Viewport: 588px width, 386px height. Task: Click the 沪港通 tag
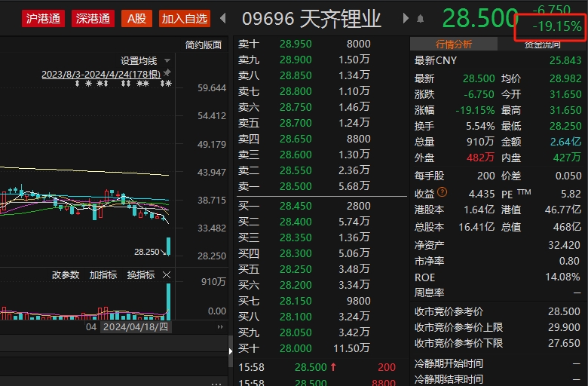(x=43, y=18)
